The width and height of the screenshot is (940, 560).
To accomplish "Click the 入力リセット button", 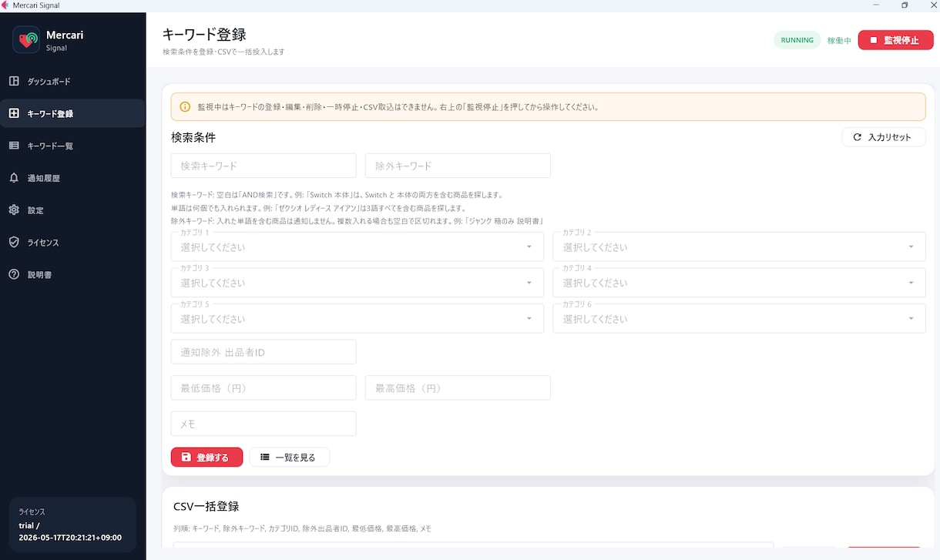I will click(884, 137).
